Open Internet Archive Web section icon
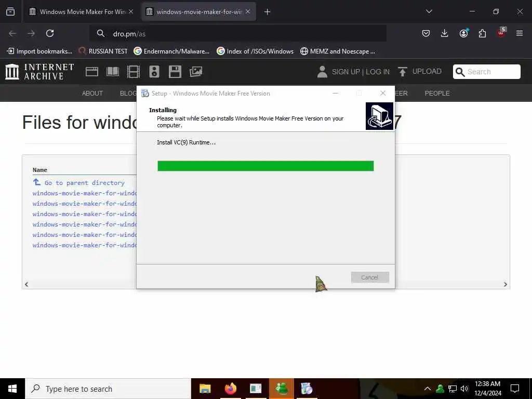 point(92,72)
